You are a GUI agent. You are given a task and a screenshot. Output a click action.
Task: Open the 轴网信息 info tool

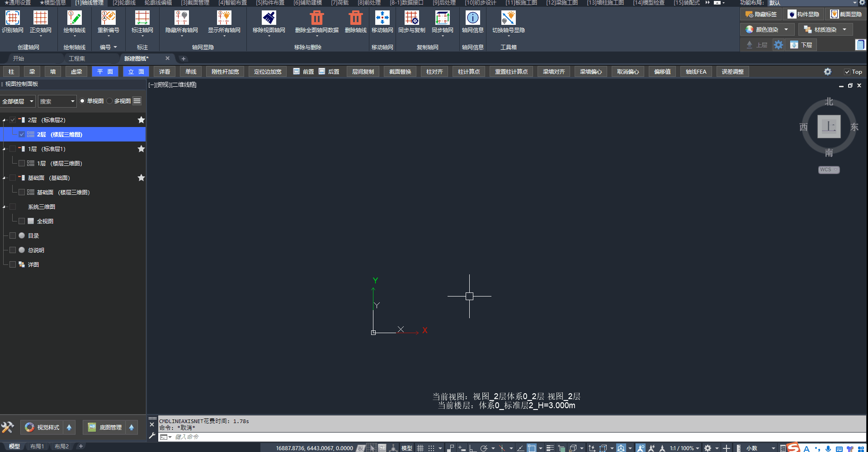(472, 18)
